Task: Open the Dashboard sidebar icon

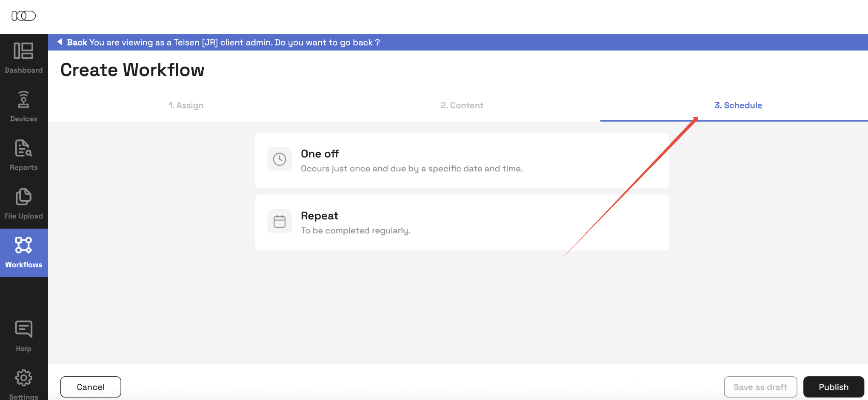Action: point(23,51)
